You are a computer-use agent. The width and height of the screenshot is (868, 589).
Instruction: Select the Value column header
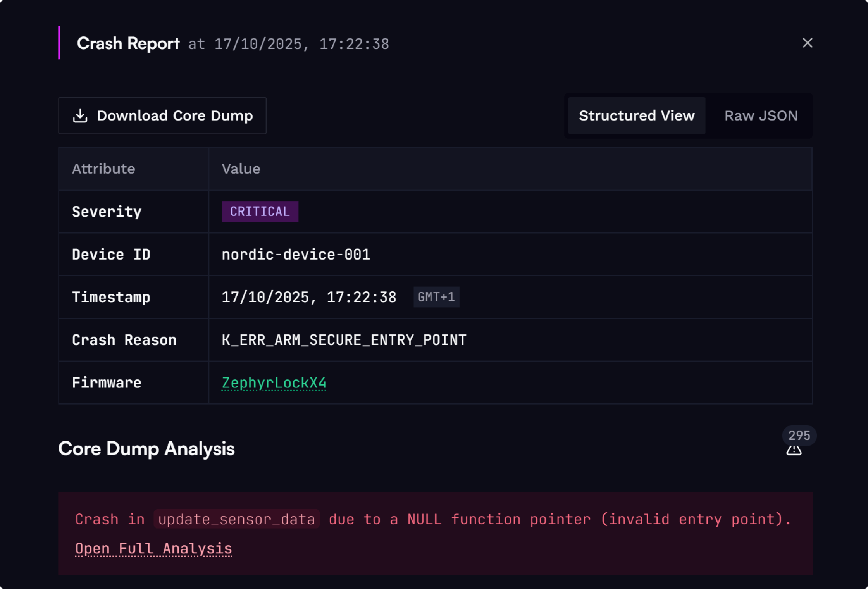pos(241,169)
